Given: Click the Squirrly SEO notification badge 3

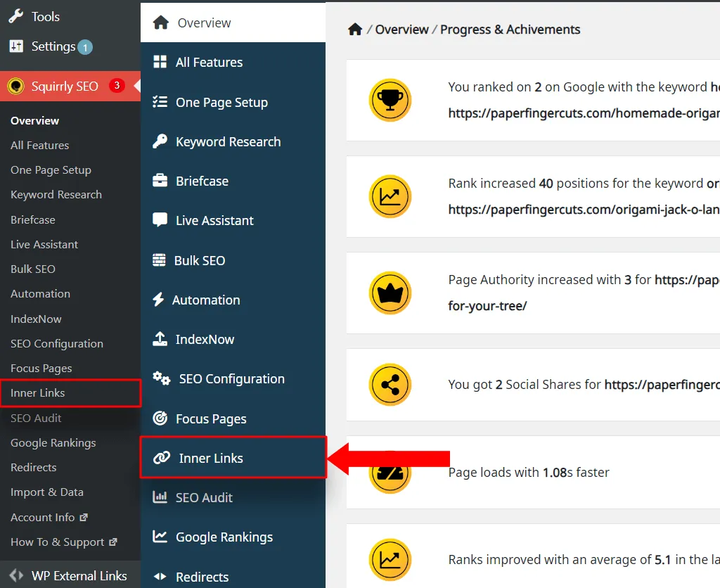Looking at the screenshot, I should coord(117,85).
